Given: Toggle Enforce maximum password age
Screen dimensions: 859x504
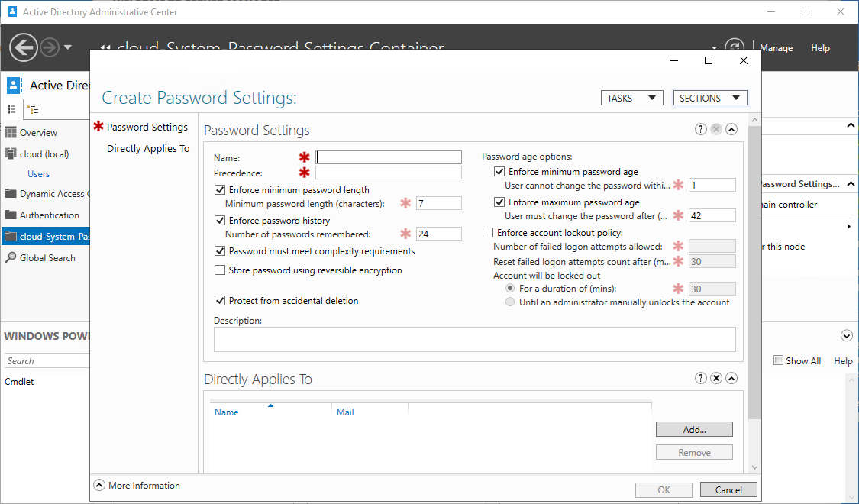Looking at the screenshot, I should pyautogui.click(x=499, y=202).
